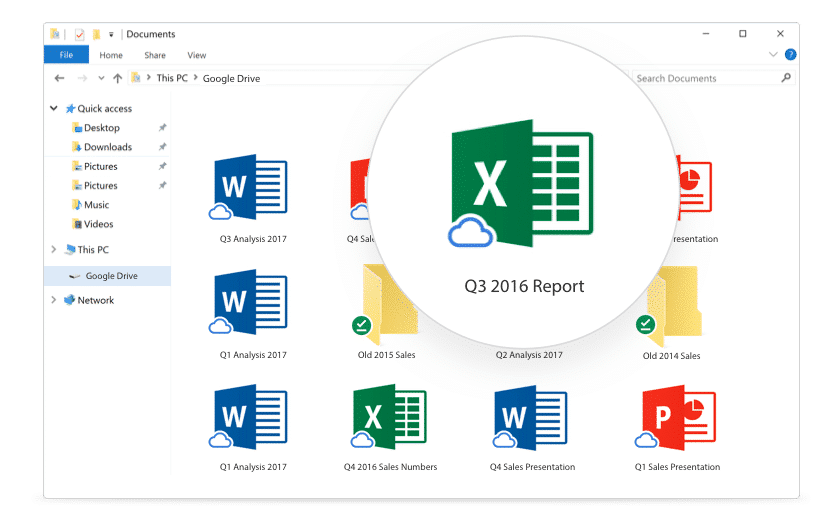Go up one level with Up arrow
The image size is (840, 520).
coord(117,78)
